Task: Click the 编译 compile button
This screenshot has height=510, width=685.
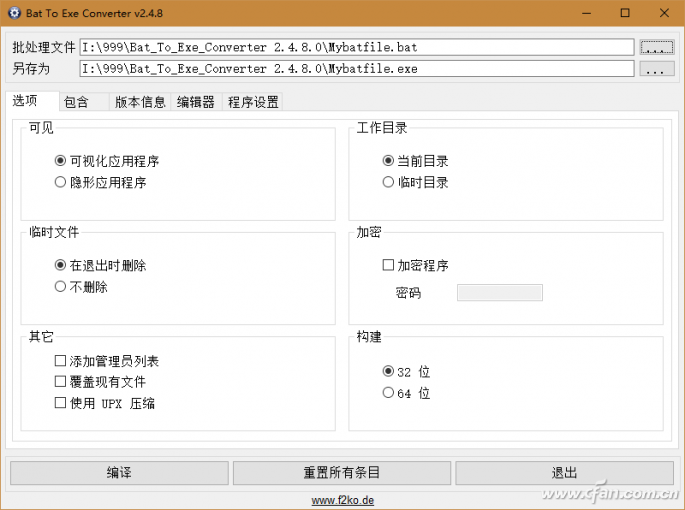Action: [119, 472]
